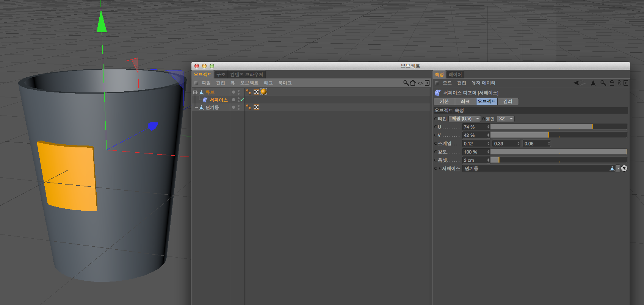Select the 감쇠 tab button
644x305 pixels.
point(508,102)
